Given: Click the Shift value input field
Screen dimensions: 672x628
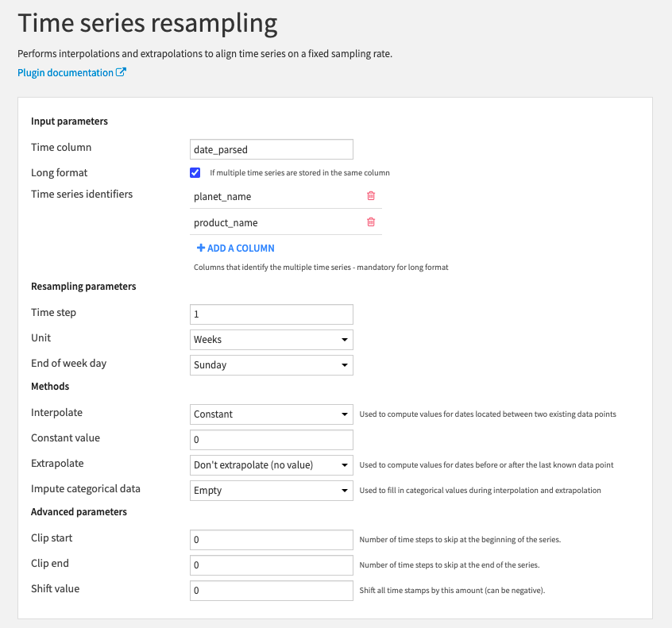Looking at the screenshot, I should (x=272, y=591).
